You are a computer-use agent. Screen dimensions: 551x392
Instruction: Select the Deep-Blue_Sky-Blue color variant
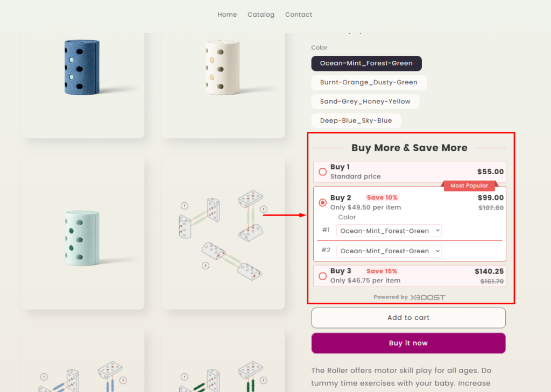[356, 120]
